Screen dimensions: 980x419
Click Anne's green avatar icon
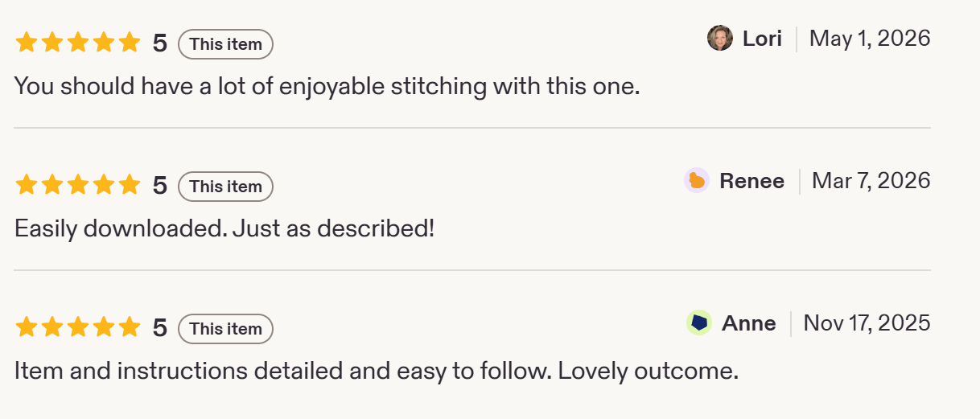[699, 323]
